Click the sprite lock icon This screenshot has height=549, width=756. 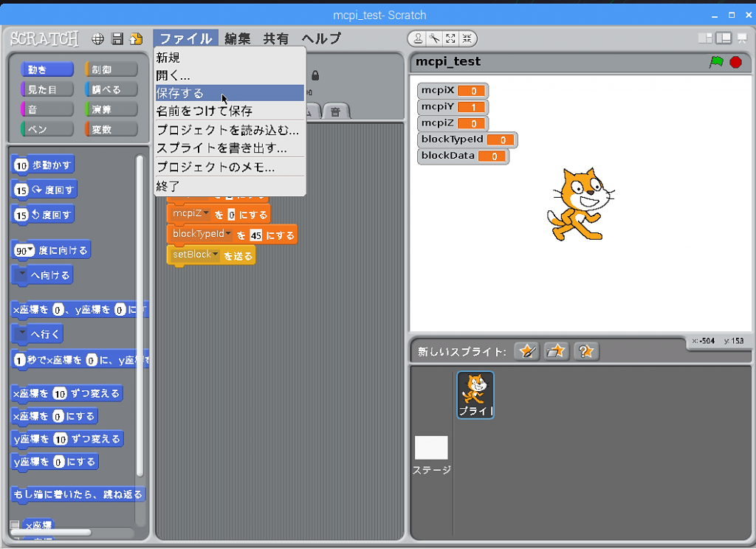(315, 76)
